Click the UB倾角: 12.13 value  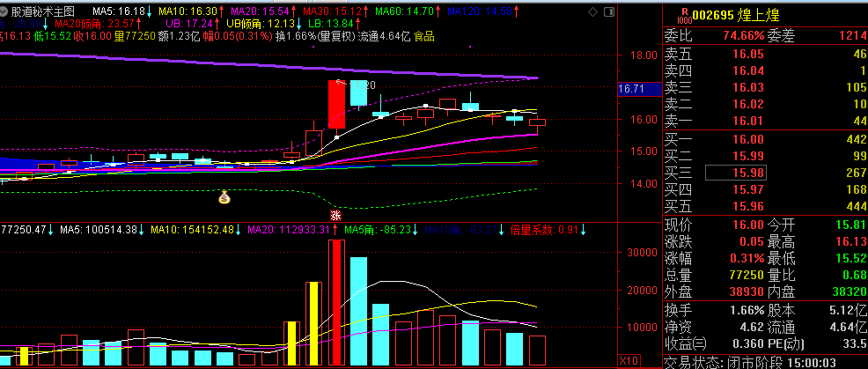(265, 24)
